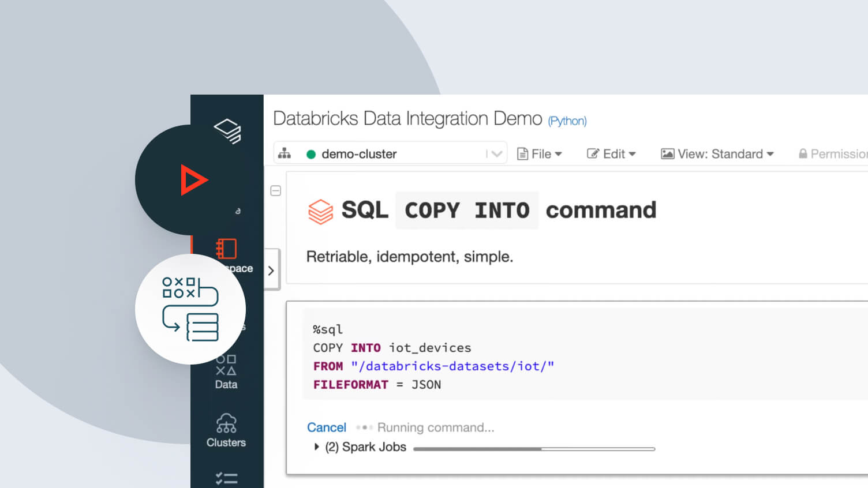Screen dimensions: 868x488
Task: Open the demo-cluster dropdown
Action: click(495, 154)
